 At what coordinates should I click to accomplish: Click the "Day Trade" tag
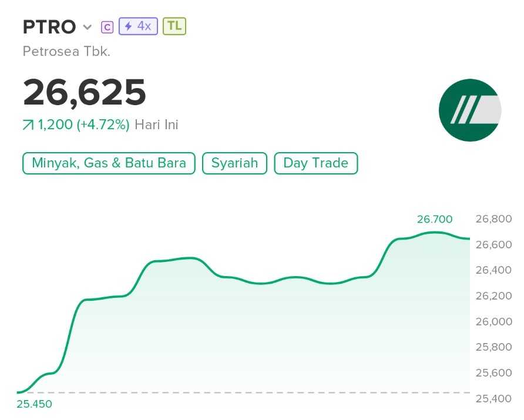pyautogui.click(x=315, y=163)
